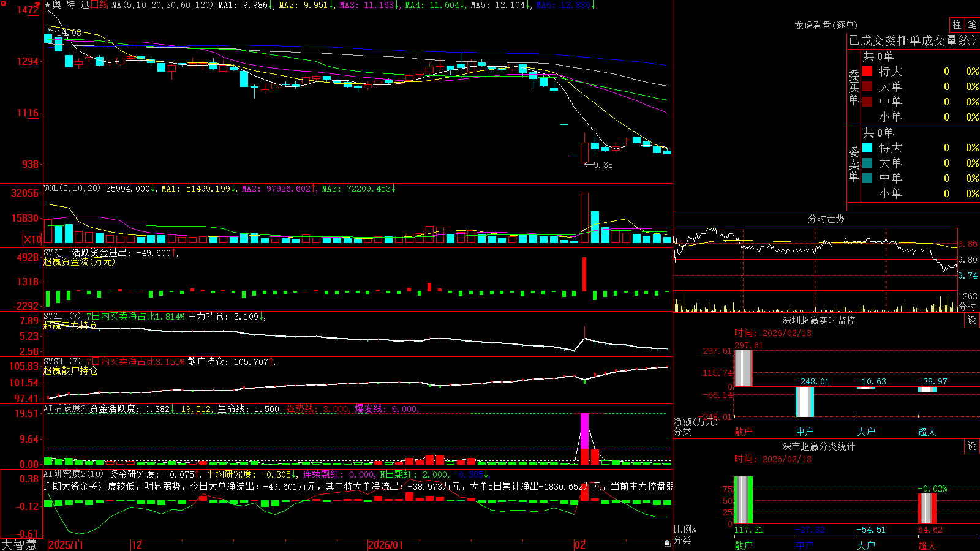Click the teal 大单 swatch under 委卖单
Viewport: 980px width, 551px height.
867,163
